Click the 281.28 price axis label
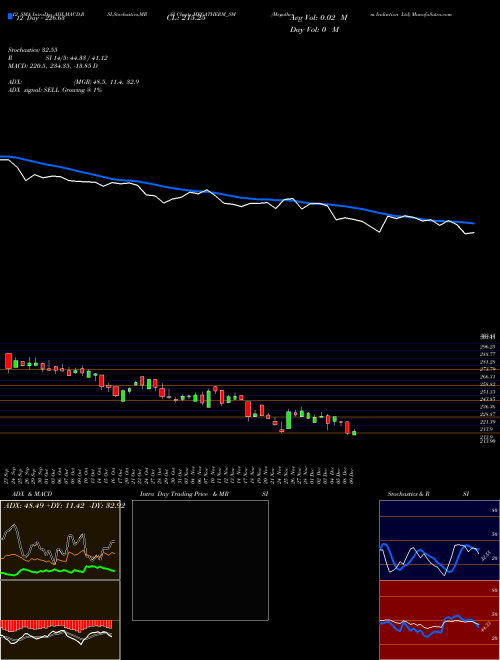 tap(488, 362)
